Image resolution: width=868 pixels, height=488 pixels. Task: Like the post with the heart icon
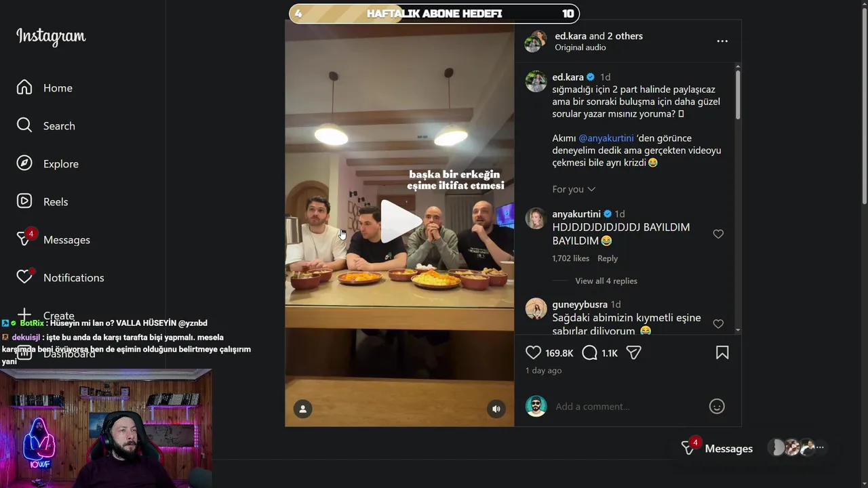pos(534,352)
